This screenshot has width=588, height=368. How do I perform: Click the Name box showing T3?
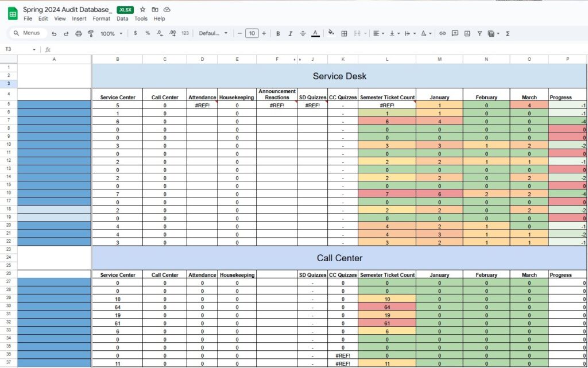tap(20, 49)
